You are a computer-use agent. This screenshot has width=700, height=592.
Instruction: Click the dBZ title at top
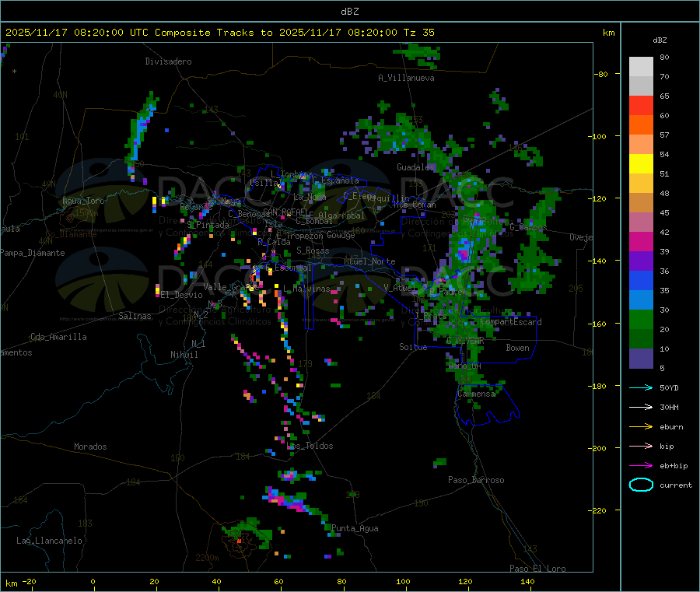click(x=349, y=11)
